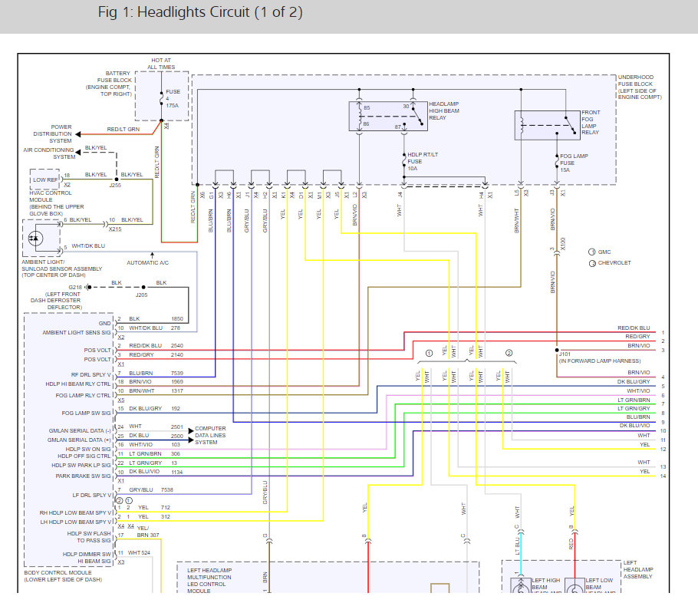Click the "HVAC CONTROL MODULE" label

pyautogui.click(x=51, y=196)
